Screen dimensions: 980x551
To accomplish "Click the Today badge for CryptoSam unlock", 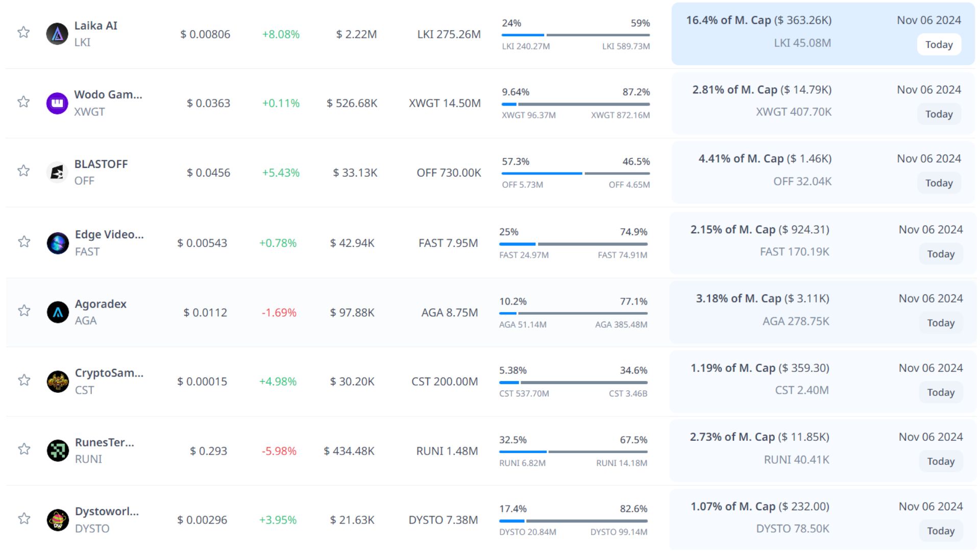I will click(940, 392).
